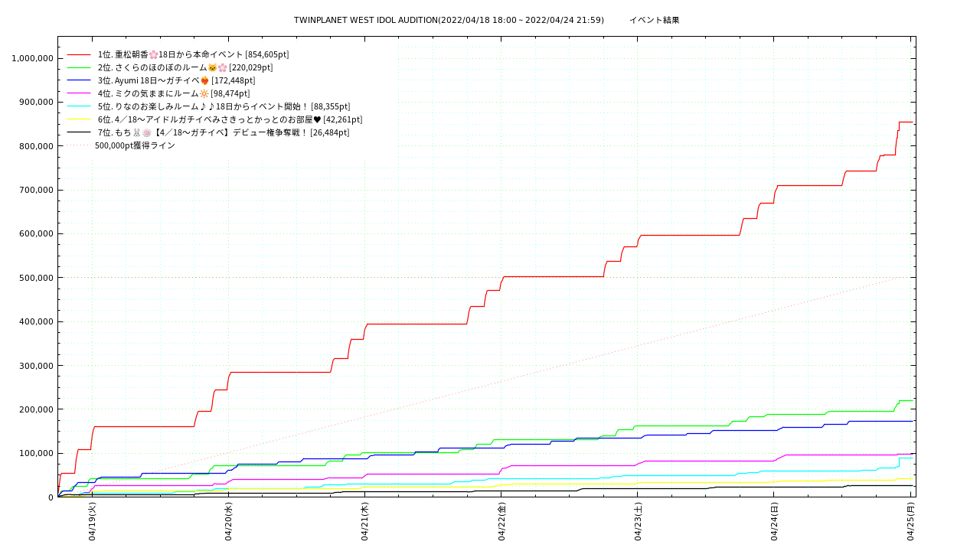Click the green line swatch for 2位

coord(79,68)
